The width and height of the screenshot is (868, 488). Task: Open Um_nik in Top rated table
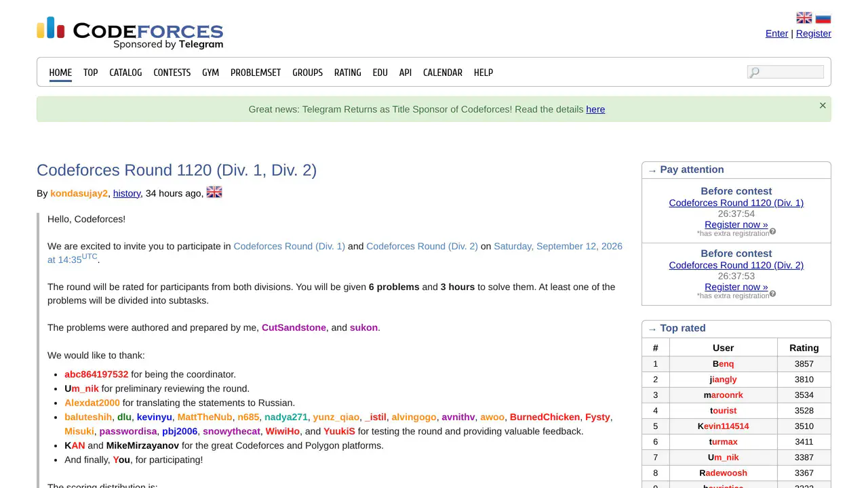click(724, 457)
